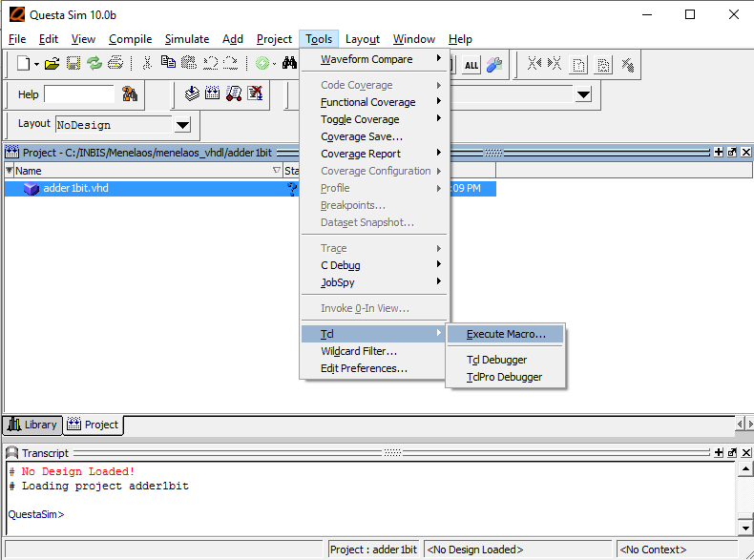Viewport: 754px width, 560px height.
Task: Open the wide toolbar combo box dropdown arrow
Action: [x=583, y=94]
